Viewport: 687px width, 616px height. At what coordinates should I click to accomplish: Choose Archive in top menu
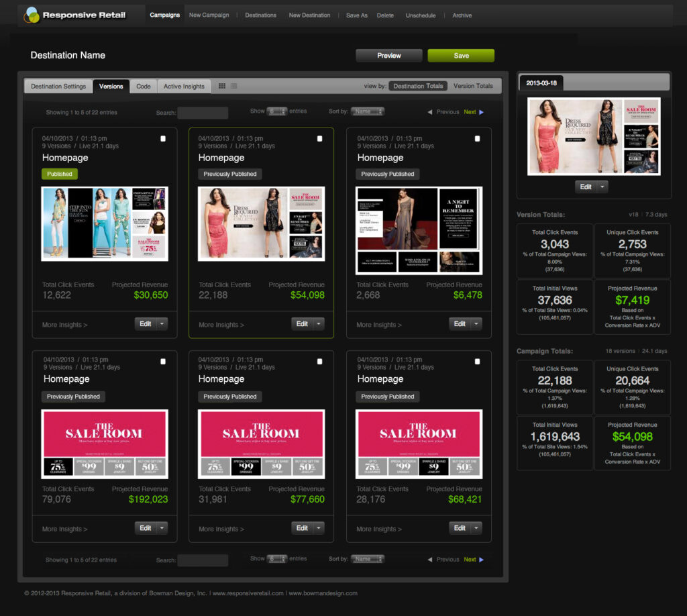pos(462,15)
